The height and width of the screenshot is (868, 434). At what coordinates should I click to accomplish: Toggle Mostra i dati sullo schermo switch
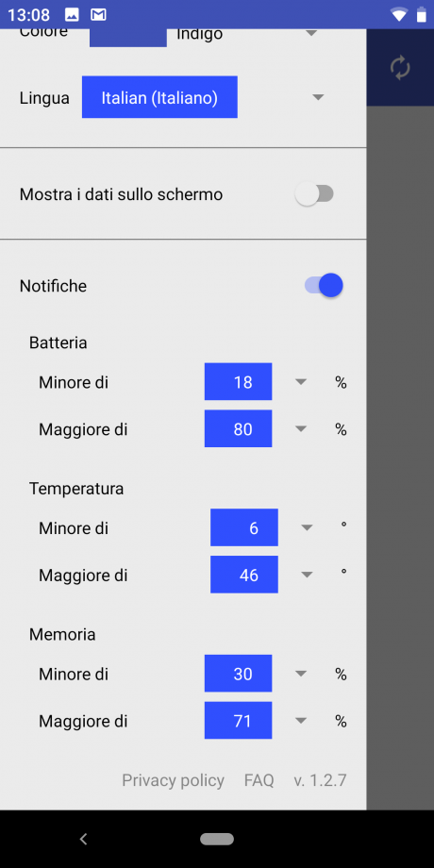tap(314, 194)
